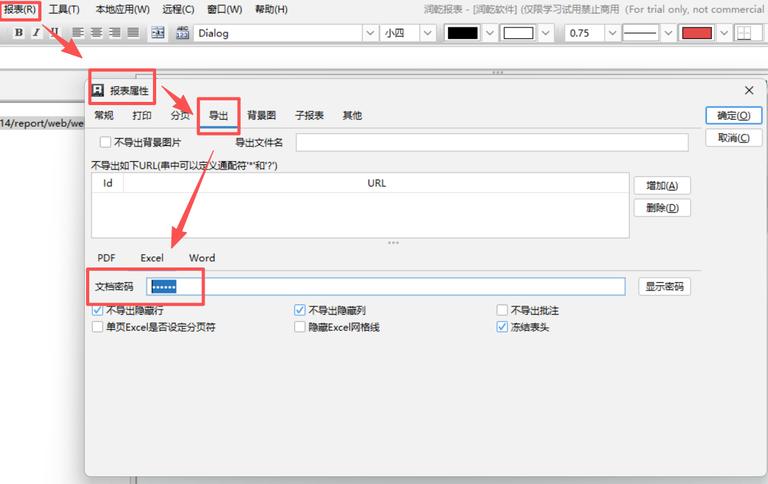Screen dimensions: 768x484
Task: Click the 报表属性 dialog title icon
Action: pyautogui.click(x=98, y=90)
